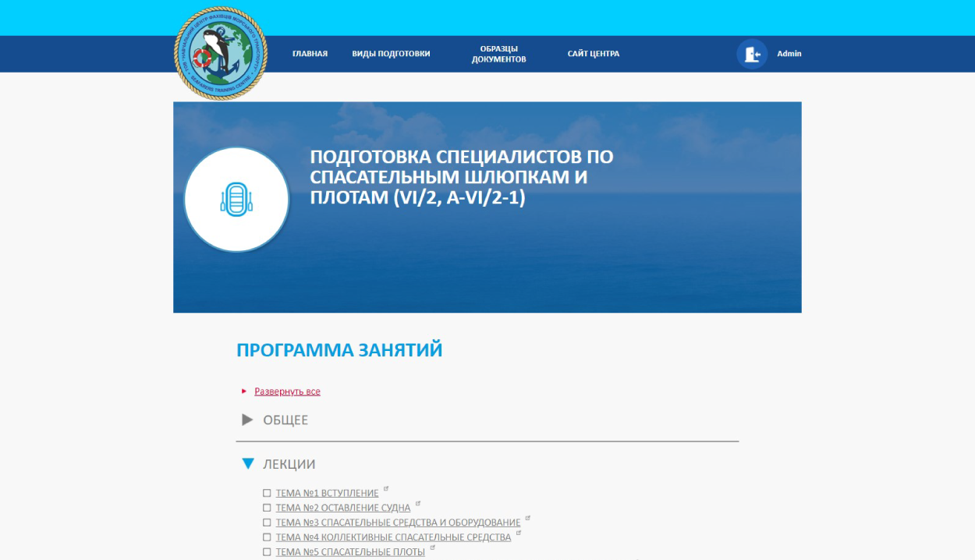Click the Admin user name
Viewport: 975px width, 560px height.
pyautogui.click(x=789, y=54)
